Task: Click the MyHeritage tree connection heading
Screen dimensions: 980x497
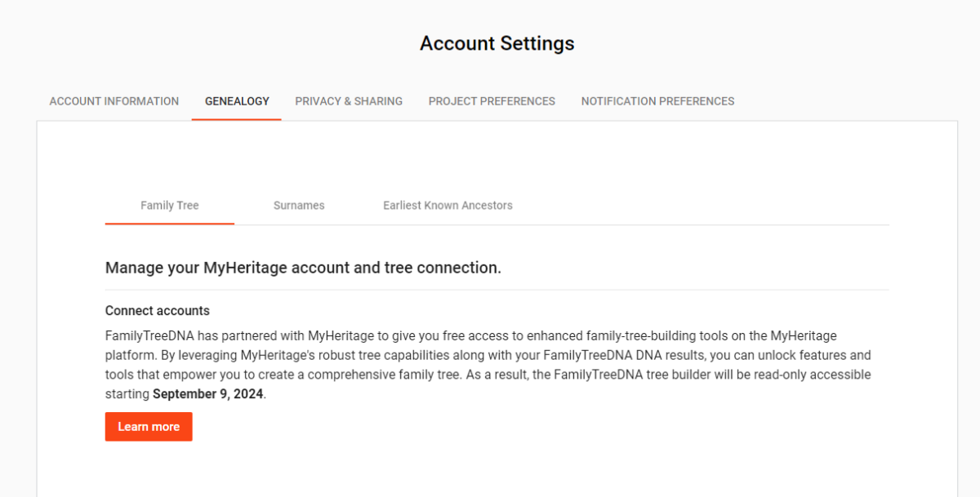Action: (303, 268)
